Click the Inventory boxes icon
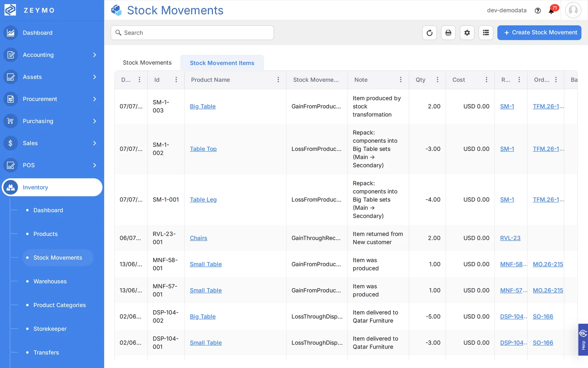The width and height of the screenshot is (588, 368). 11,187
